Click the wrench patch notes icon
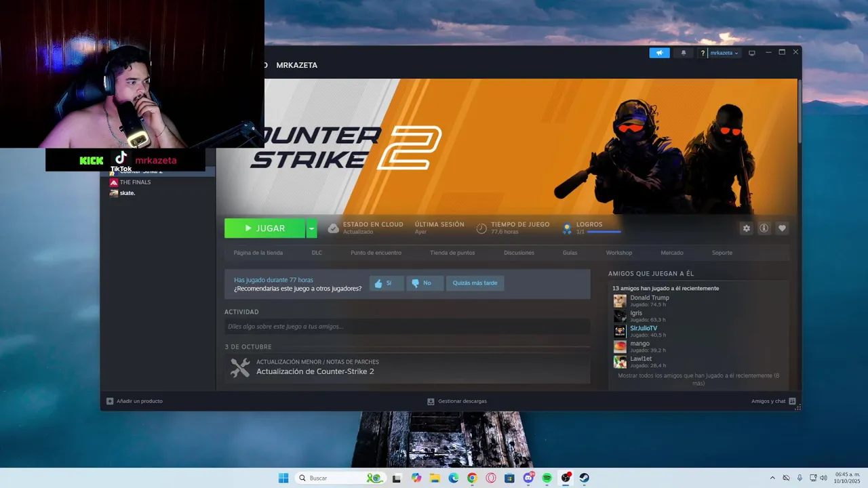Screen dimensions: 868x488 tap(240, 367)
